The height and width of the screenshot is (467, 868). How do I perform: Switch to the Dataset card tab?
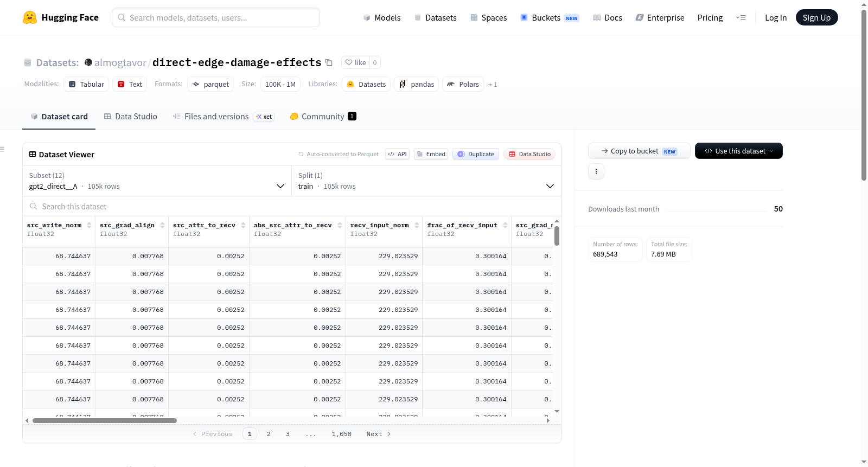pos(59,117)
